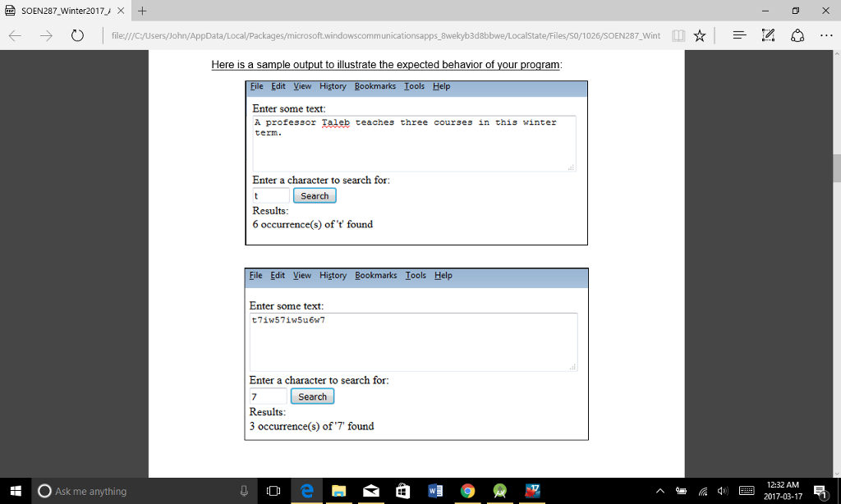Start a Web Note annotation
Viewport: 841px width, 504px height.
768,35
